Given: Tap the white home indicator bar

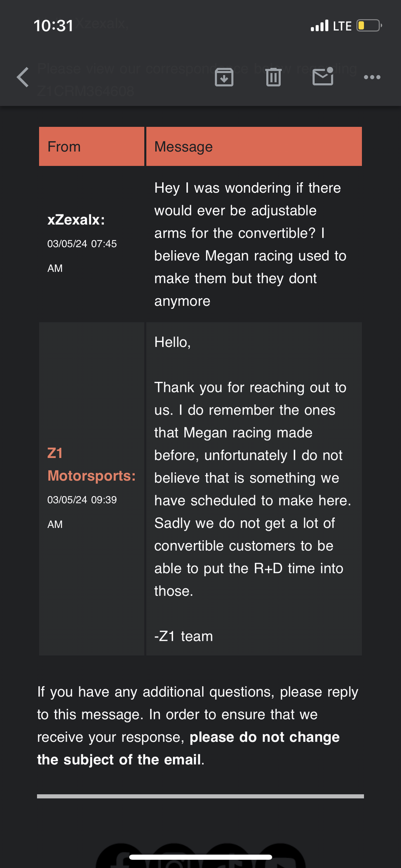Looking at the screenshot, I should point(200,857).
